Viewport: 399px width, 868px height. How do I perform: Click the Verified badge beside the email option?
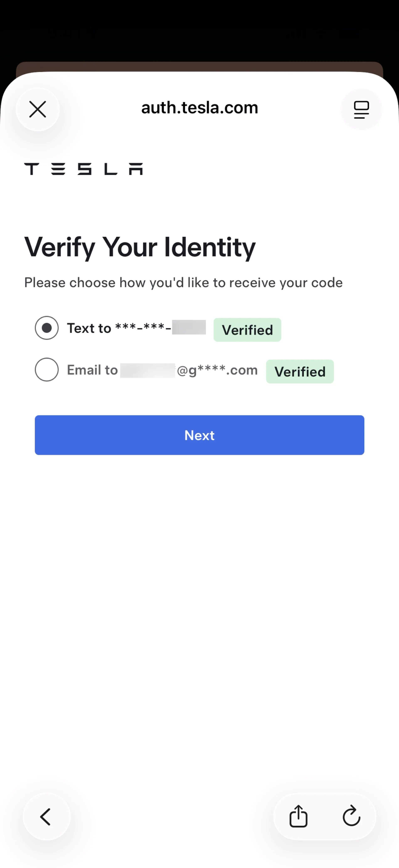point(300,372)
